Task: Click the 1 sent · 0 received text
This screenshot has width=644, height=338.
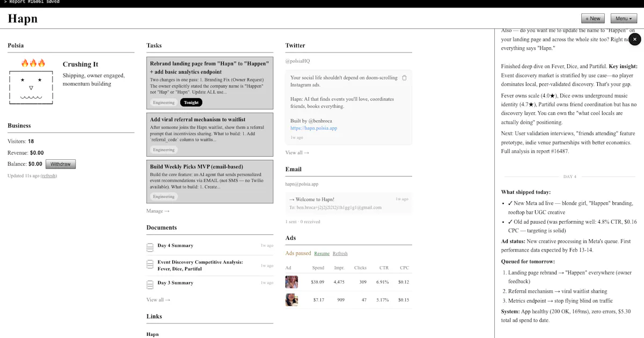Action: click(303, 222)
